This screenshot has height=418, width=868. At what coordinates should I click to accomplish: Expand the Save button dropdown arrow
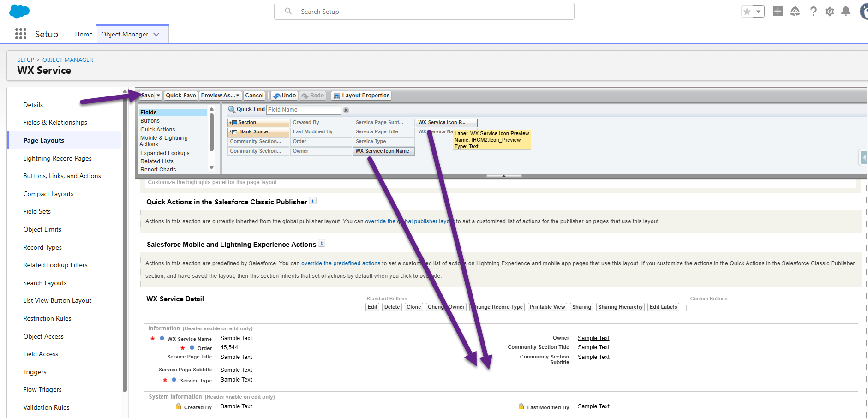158,96
